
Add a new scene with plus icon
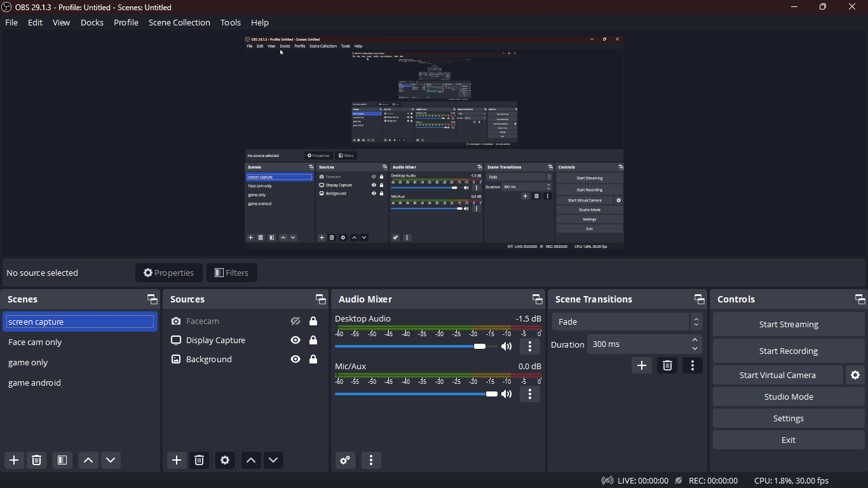pos(14,460)
